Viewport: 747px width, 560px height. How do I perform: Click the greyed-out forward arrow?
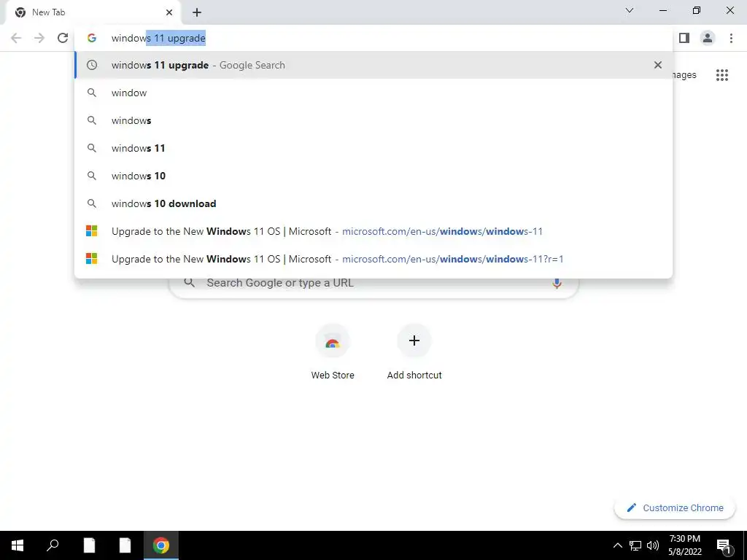coord(39,38)
